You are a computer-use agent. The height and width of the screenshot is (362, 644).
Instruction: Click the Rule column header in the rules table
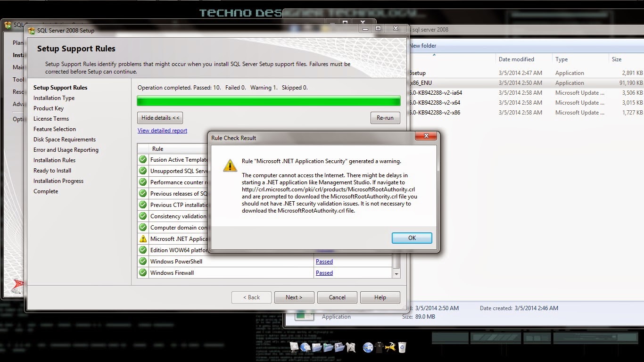pyautogui.click(x=178, y=149)
